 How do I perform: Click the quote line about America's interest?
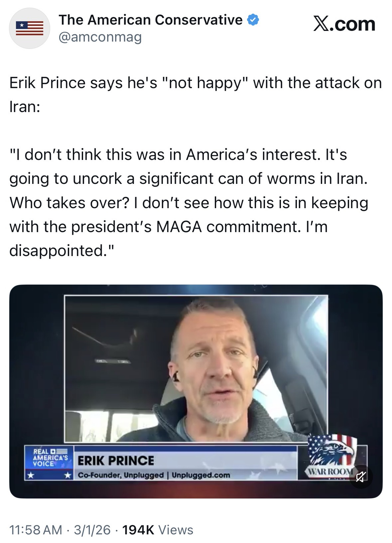point(178,155)
